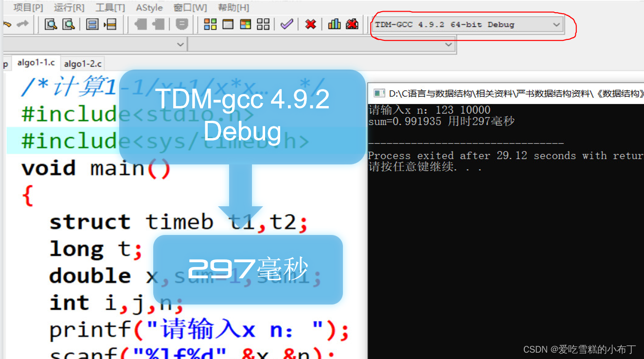Click the Compile & Run icon
The height and width of the screenshot is (359, 644).
tap(246, 24)
